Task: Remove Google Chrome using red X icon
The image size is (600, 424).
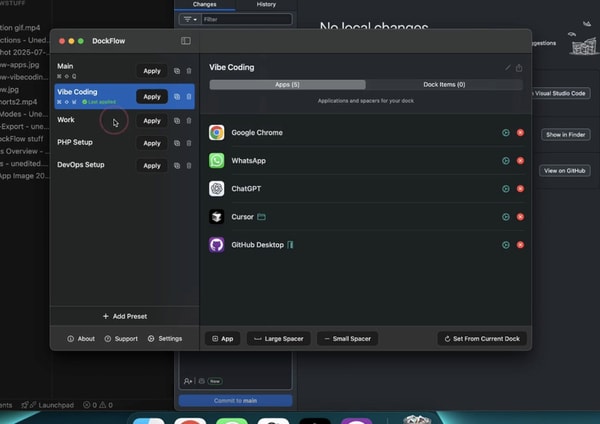Action: [x=520, y=133]
